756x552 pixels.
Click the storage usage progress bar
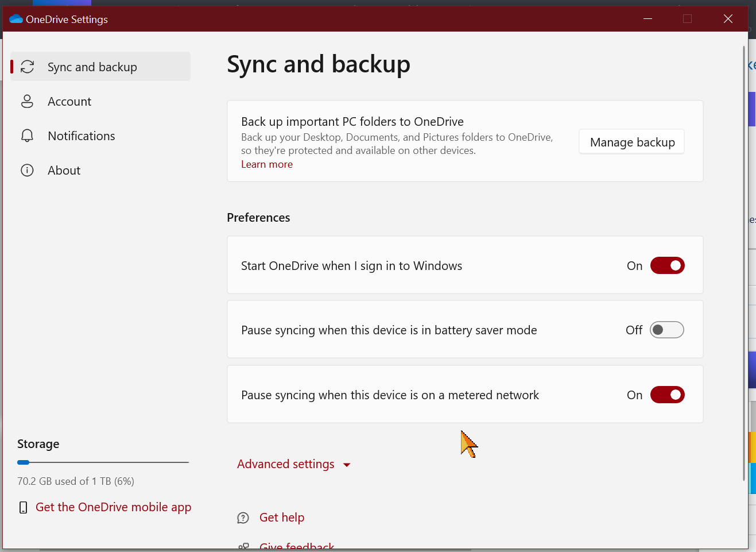pos(103,462)
